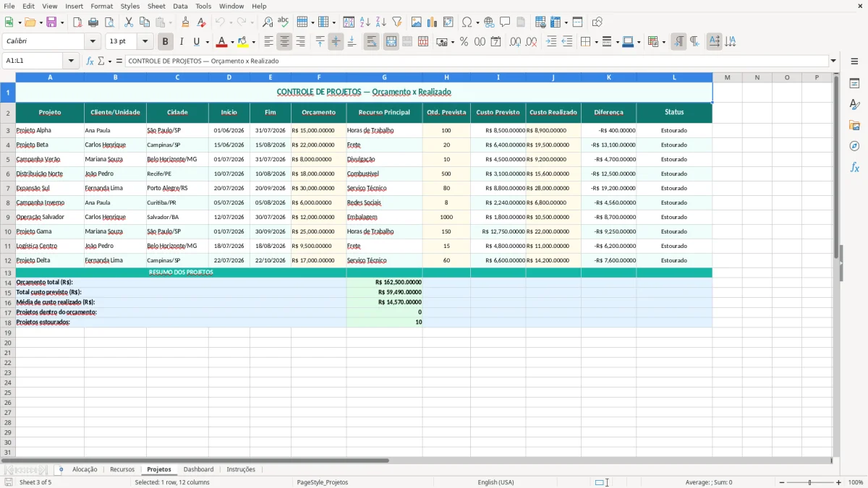The height and width of the screenshot is (488, 868).
Task: Switch to the Alocação sheet tab
Action: (85, 470)
